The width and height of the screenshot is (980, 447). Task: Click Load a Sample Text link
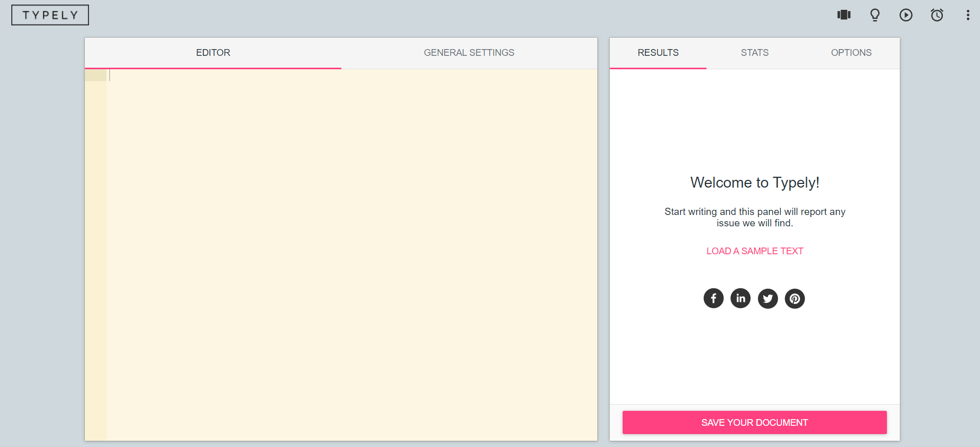755,251
